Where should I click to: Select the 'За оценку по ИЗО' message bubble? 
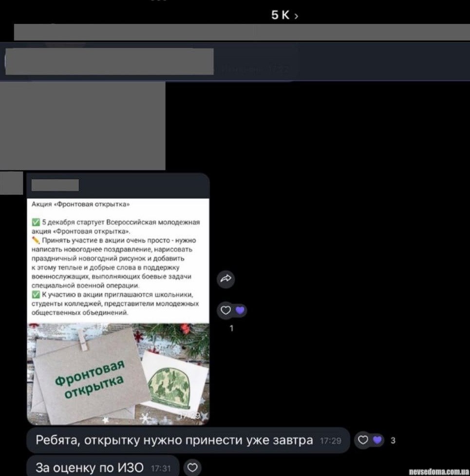[x=90, y=468]
